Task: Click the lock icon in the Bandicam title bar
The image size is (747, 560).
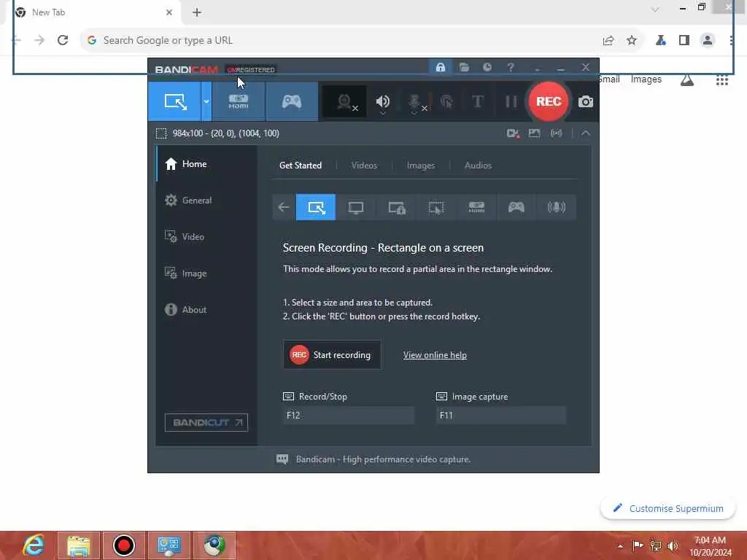Action: pos(440,67)
